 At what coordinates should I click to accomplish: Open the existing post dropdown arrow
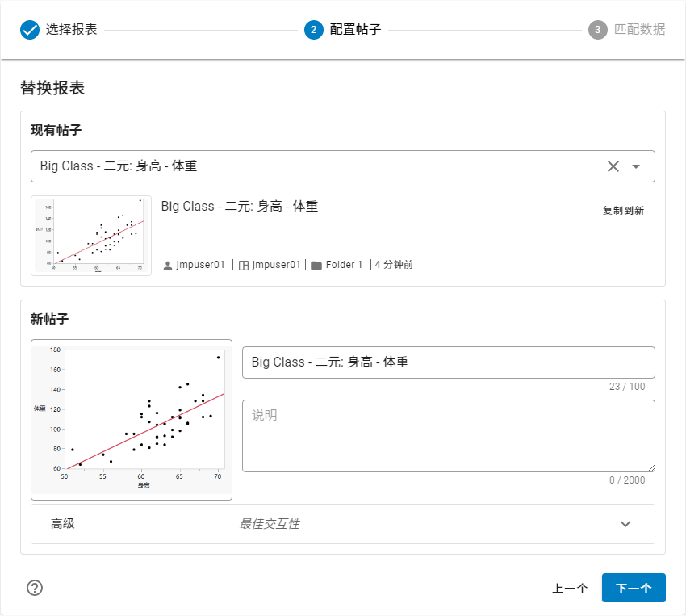click(x=636, y=166)
